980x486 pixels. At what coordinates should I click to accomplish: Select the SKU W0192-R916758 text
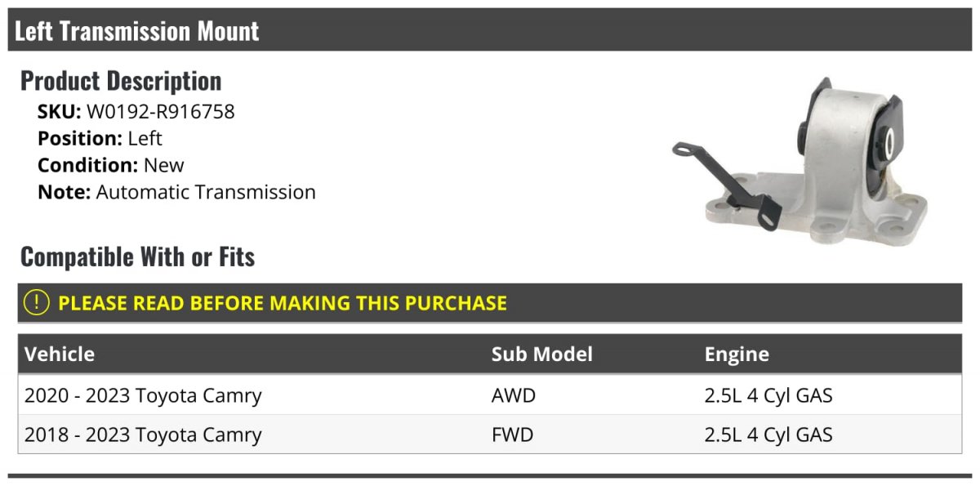pyautogui.click(x=160, y=112)
